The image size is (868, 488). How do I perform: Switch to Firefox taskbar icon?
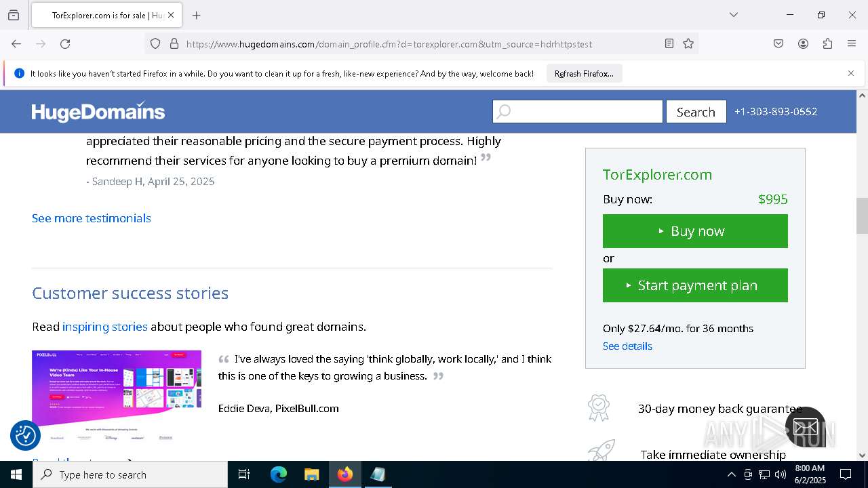pos(345,474)
